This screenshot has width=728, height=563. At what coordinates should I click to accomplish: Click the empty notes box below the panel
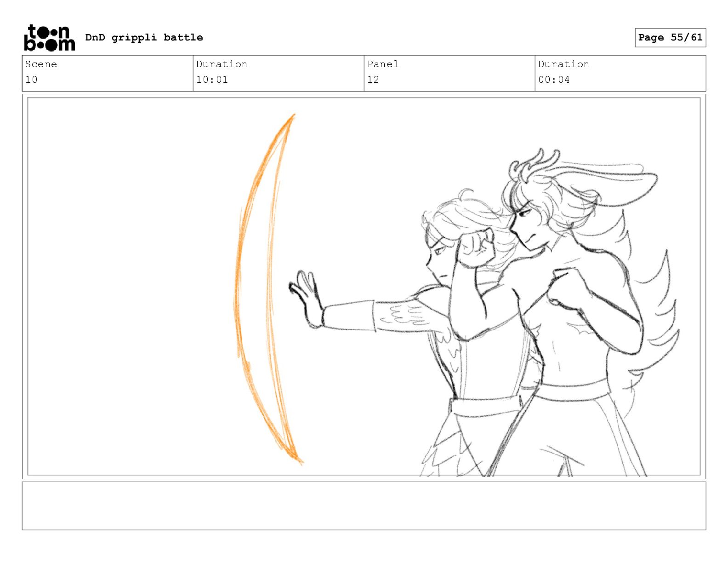coord(364,506)
